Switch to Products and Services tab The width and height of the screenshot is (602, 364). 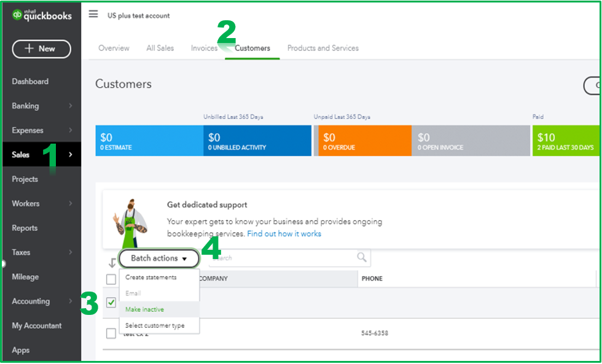[x=323, y=48]
